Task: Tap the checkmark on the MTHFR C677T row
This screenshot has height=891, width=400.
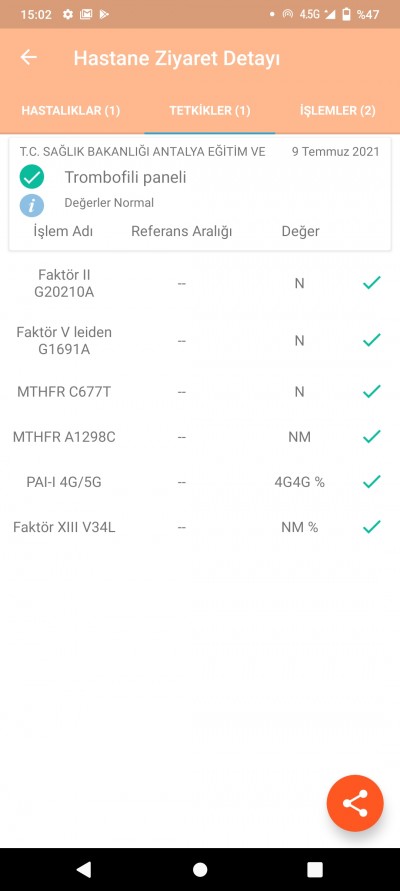Action: point(372,391)
